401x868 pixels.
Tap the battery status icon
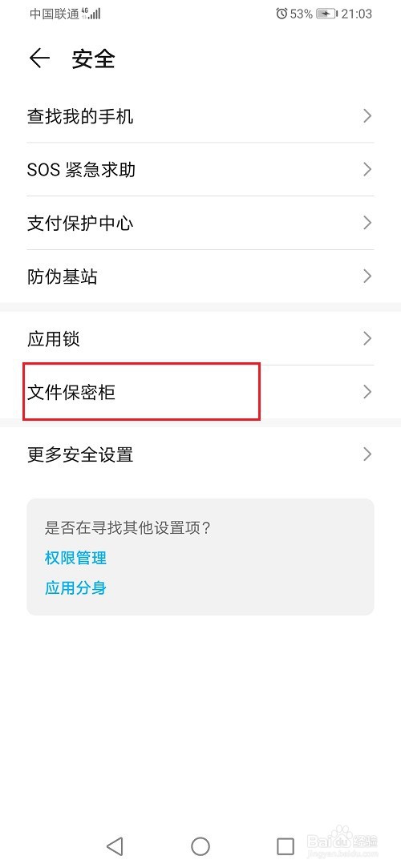coord(326,14)
